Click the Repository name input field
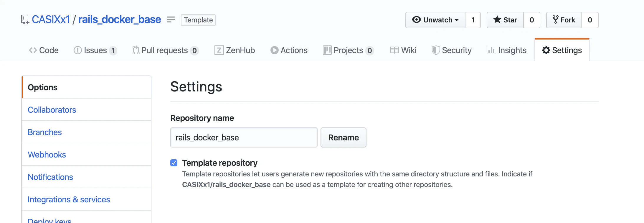 [244, 137]
